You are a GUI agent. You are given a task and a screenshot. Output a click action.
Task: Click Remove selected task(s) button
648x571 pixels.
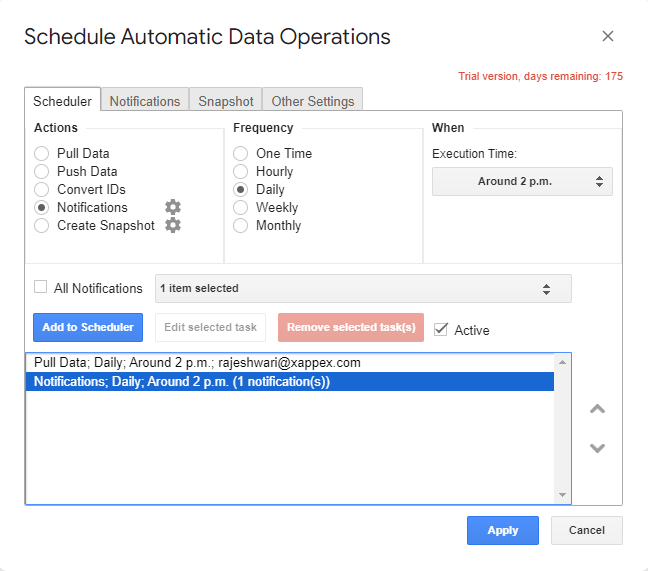click(x=351, y=327)
